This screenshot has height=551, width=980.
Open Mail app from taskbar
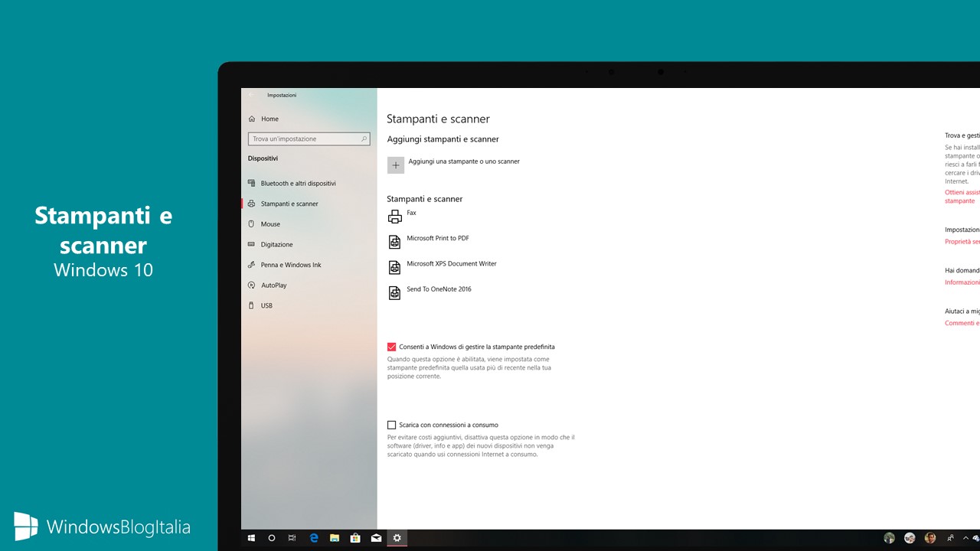pyautogui.click(x=376, y=538)
